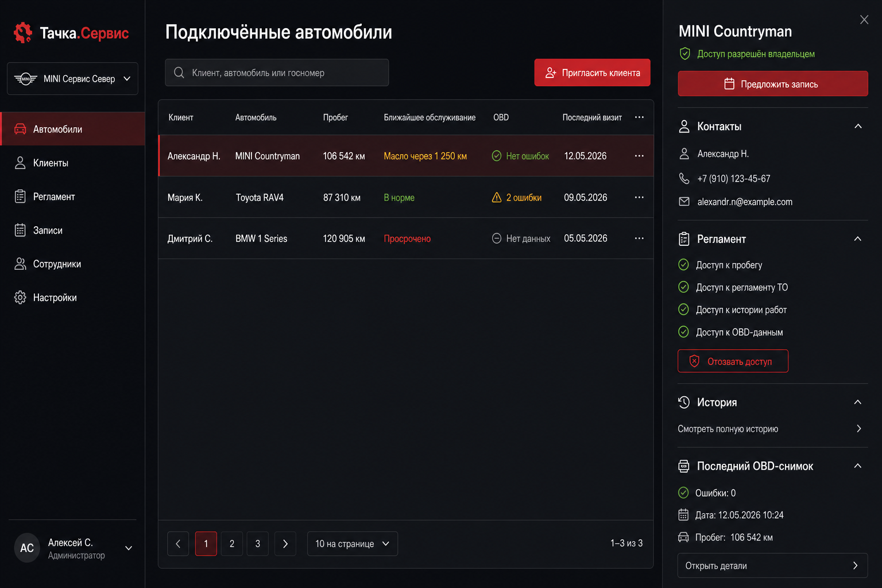Open row actions for Александр Н.
Viewport: 882px width, 588px height.
(x=639, y=156)
